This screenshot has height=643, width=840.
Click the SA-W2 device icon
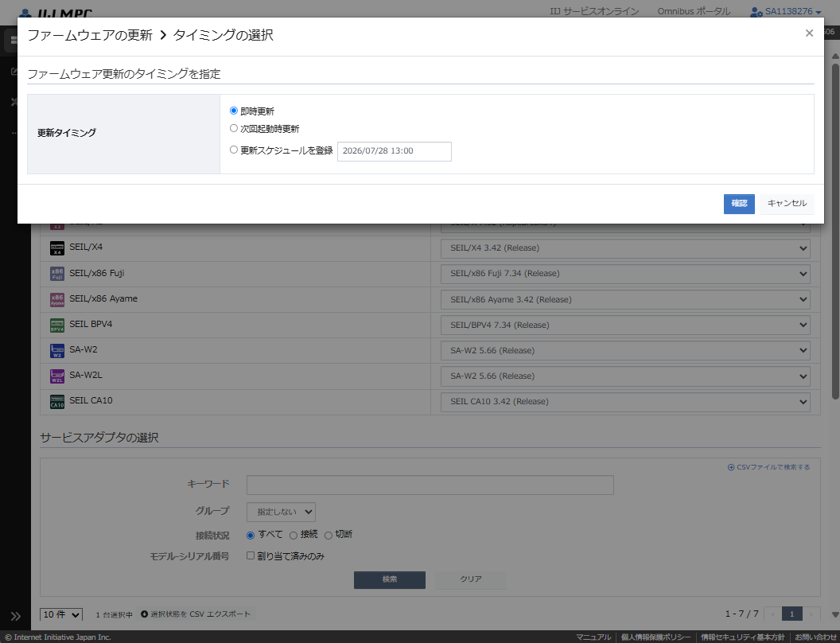pyautogui.click(x=56, y=350)
